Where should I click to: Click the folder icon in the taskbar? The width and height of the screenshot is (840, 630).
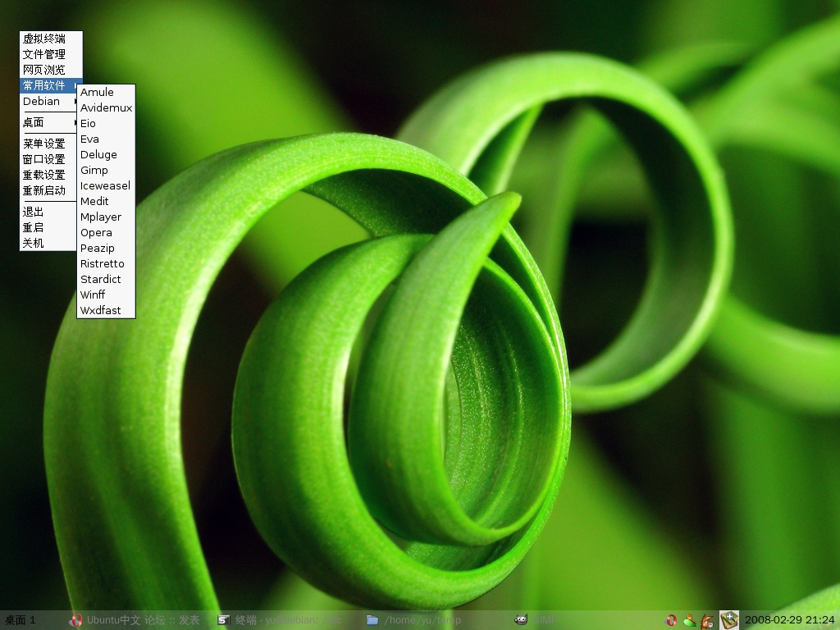click(372, 620)
